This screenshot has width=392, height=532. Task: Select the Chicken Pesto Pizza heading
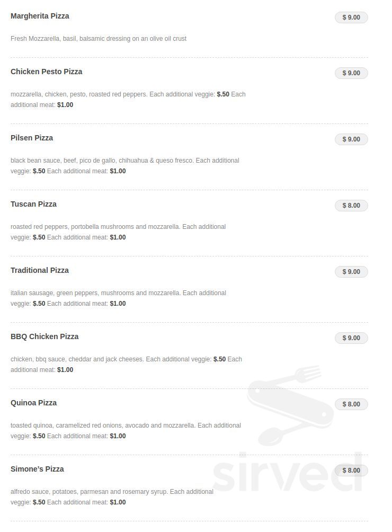(x=46, y=72)
